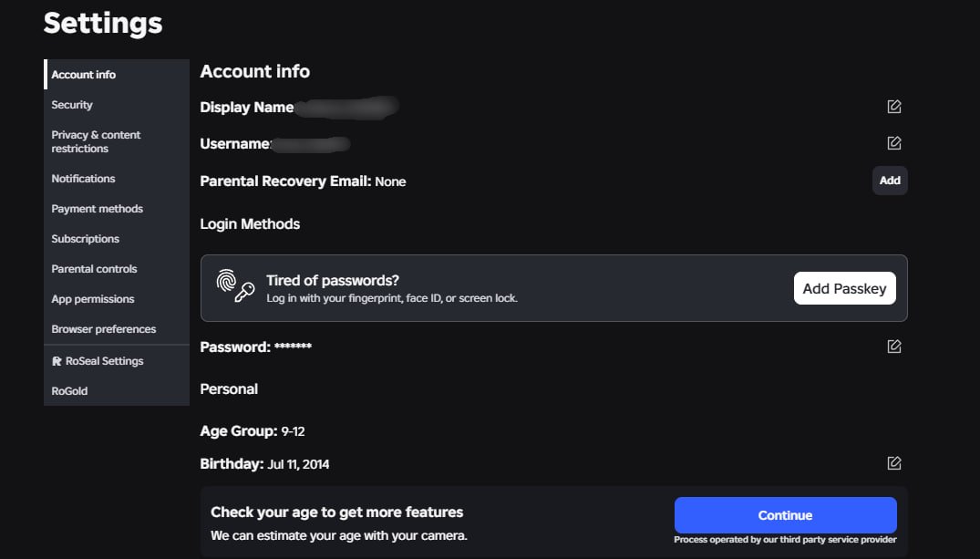Viewport: 980px width, 559px height.
Task: Edit the Username with pencil icon
Action: pos(893,143)
